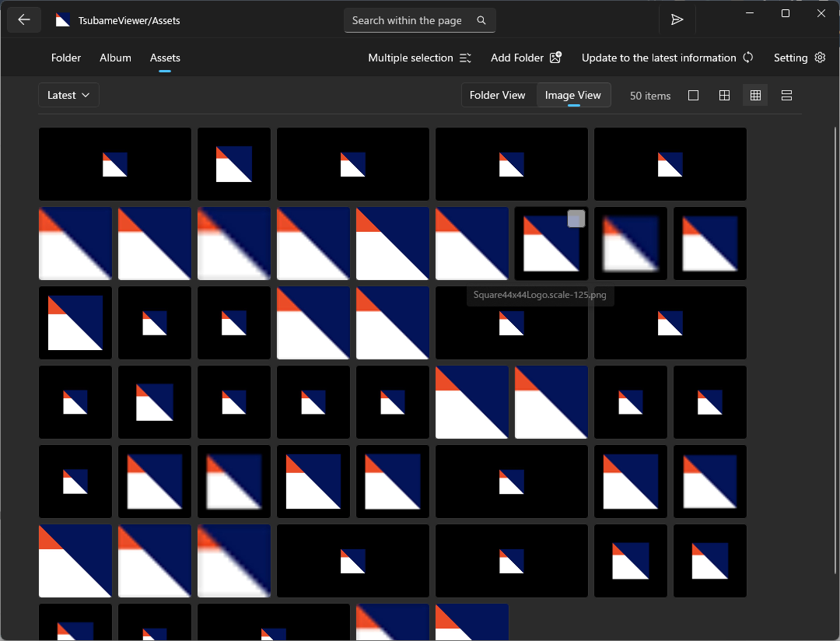Switch to the two-by-two grid layout icon
Screen dimensions: 840x641
pyautogui.click(x=724, y=96)
